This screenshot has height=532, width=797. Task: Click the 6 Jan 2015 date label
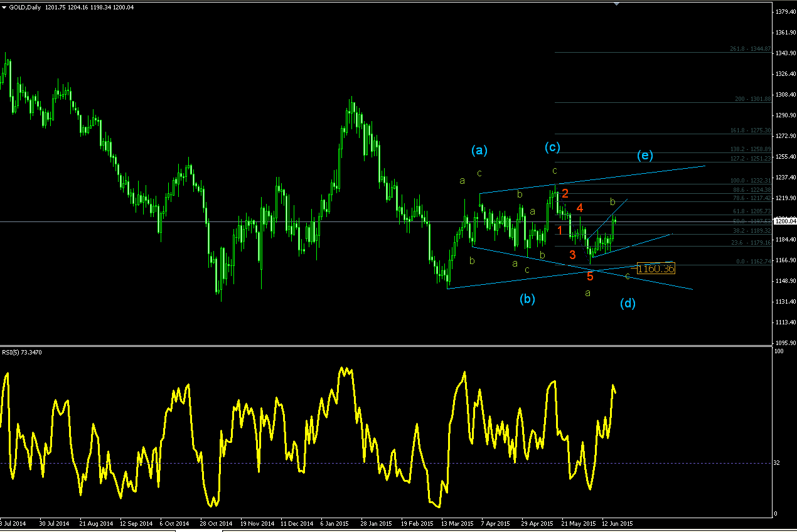point(335,523)
